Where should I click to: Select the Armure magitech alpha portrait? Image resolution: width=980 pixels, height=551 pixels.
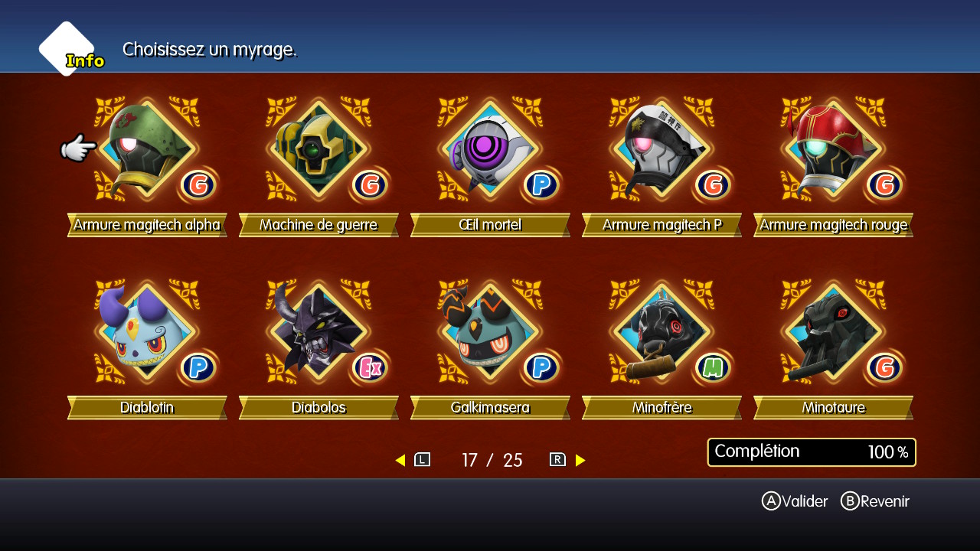click(147, 149)
